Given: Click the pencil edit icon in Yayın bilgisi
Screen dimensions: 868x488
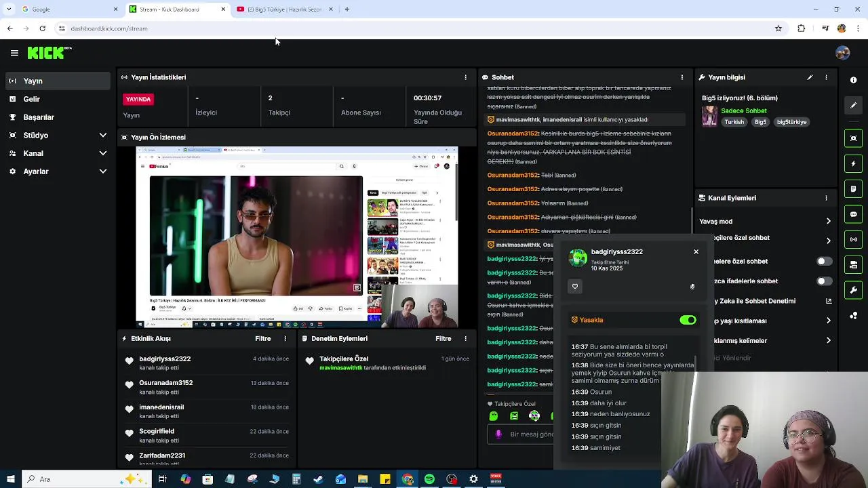Looking at the screenshot, I should [x=810, y=77].
